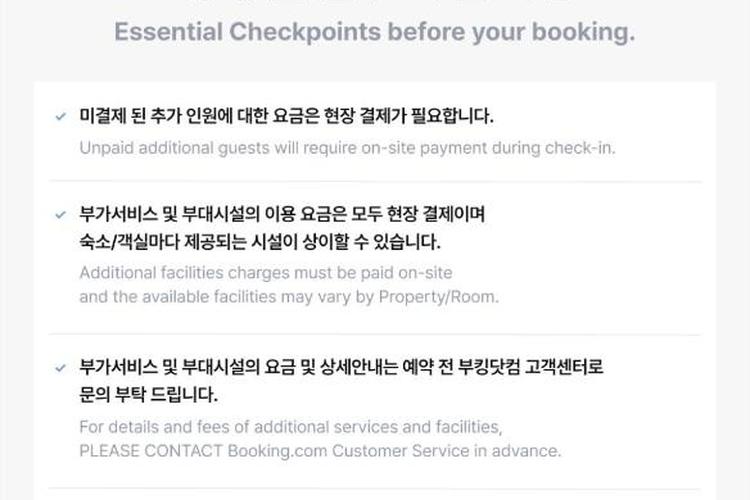Click the checkmark beside the unpaid additional guests notice
Image resolution: width=750 pixels, height=500 pixels.
coord(60,116)
